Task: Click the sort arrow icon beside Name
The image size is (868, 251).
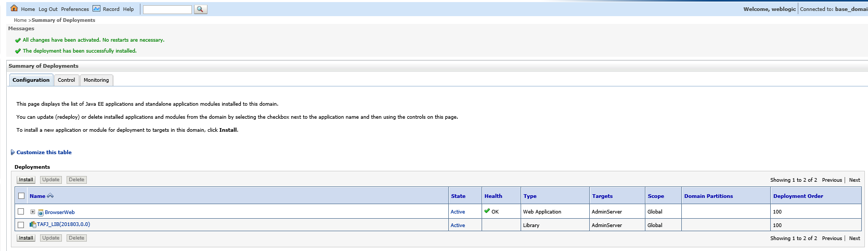Action: tap(50, 196)
